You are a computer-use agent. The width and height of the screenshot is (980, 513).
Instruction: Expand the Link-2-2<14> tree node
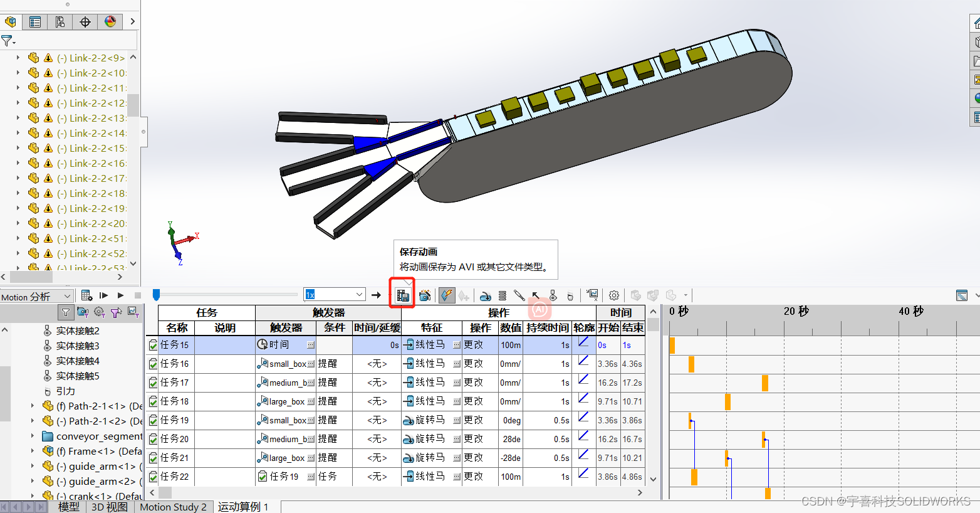(18, 133)
